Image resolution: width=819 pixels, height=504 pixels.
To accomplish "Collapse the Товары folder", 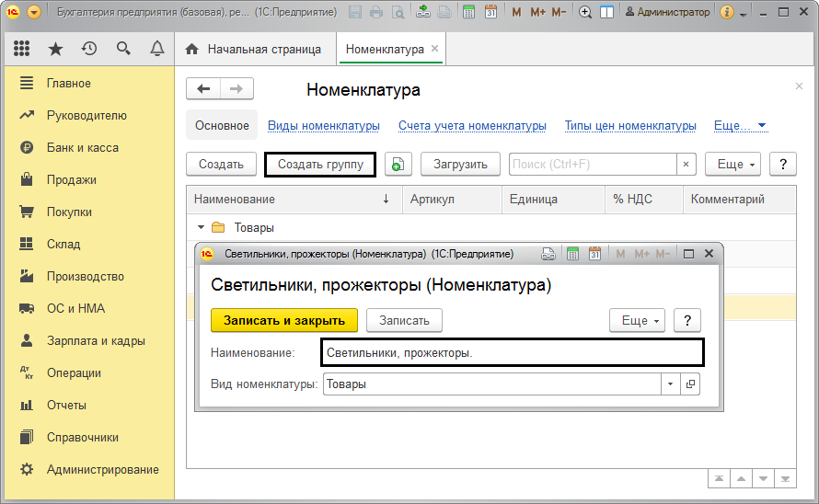I will click(202, 228).
